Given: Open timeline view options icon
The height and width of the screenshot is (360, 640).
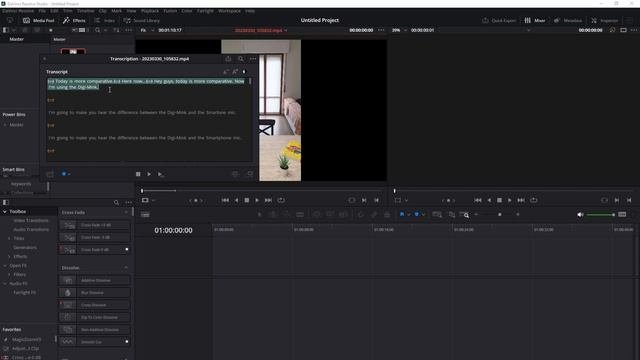Looking at the screenshot, I should (145, 215).
